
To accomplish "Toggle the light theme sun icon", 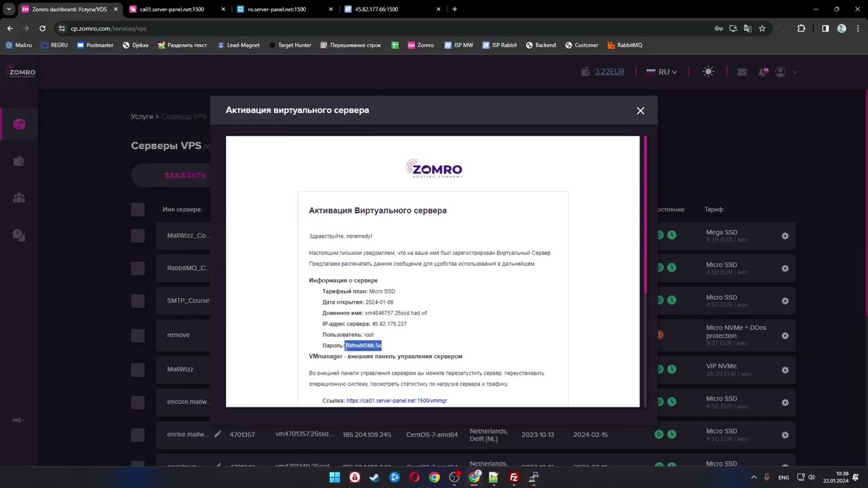I will click(709, 72).
